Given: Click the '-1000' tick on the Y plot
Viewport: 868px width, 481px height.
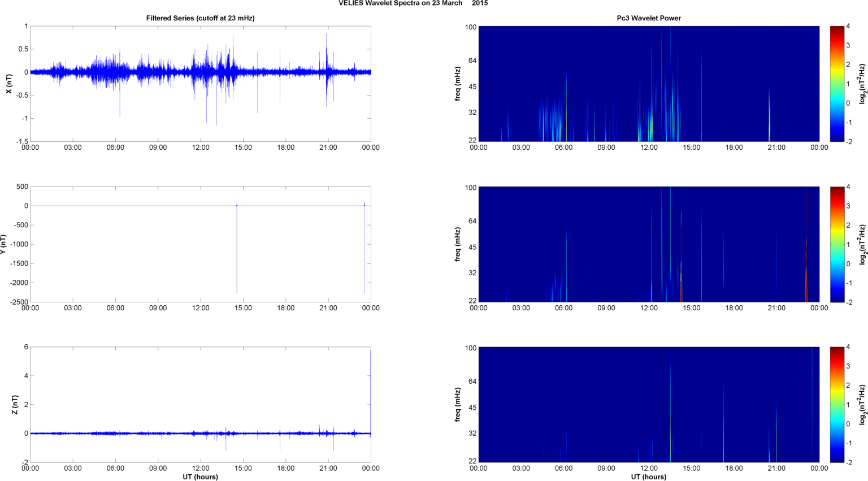Looking at the screenshot, I should click(x=19, y=244).
